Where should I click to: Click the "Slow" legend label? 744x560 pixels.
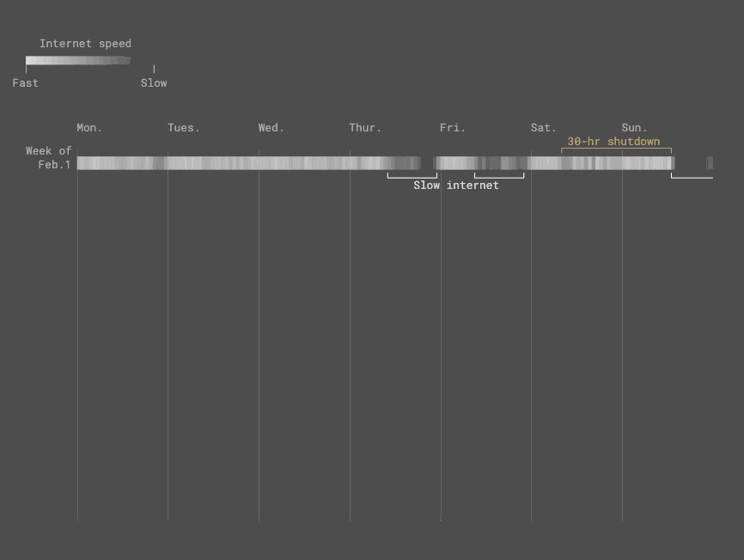pos(154,83)
